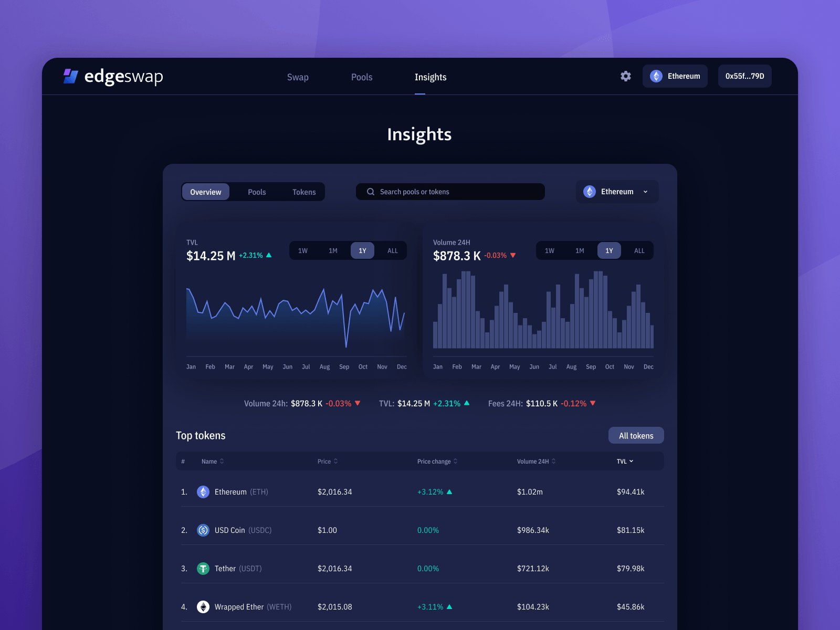Select 1W range on TVL chart
Image resolution: width=840 pixels, height=630 pixels.
click(x=303, y=250)
